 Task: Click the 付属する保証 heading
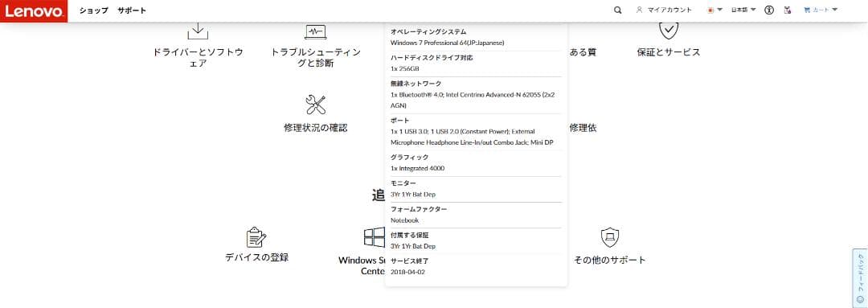(x=409, y=235)
